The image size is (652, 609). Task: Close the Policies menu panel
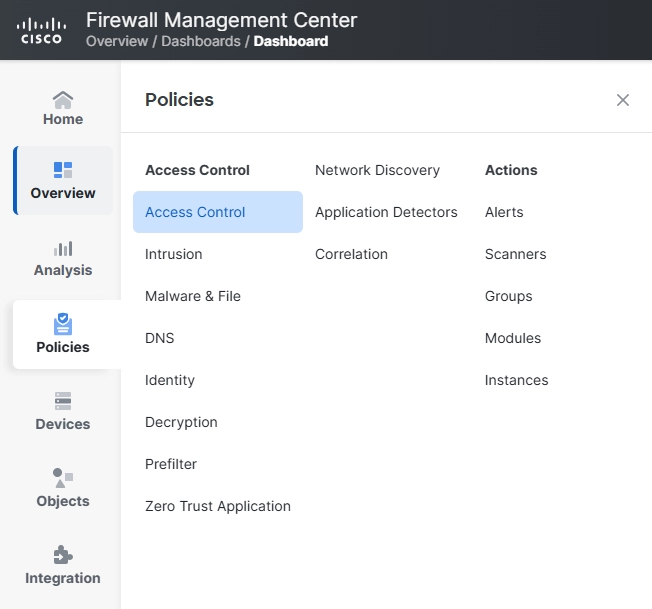click(622, 100)
